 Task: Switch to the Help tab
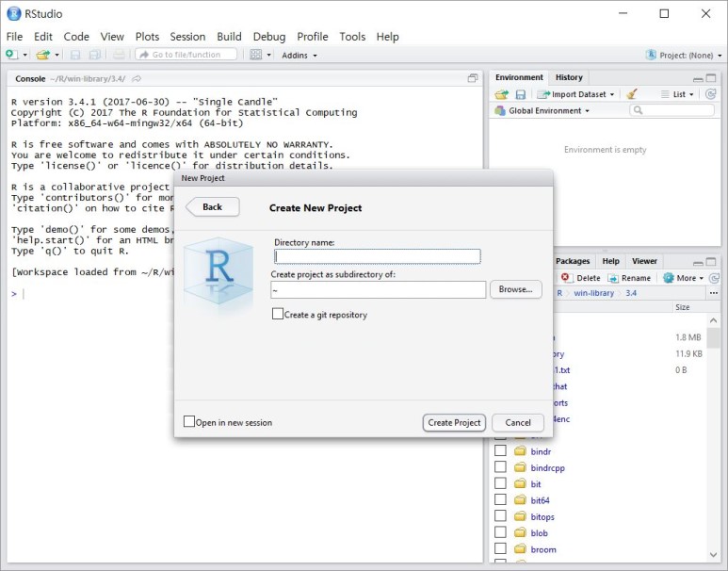(610, 261)
